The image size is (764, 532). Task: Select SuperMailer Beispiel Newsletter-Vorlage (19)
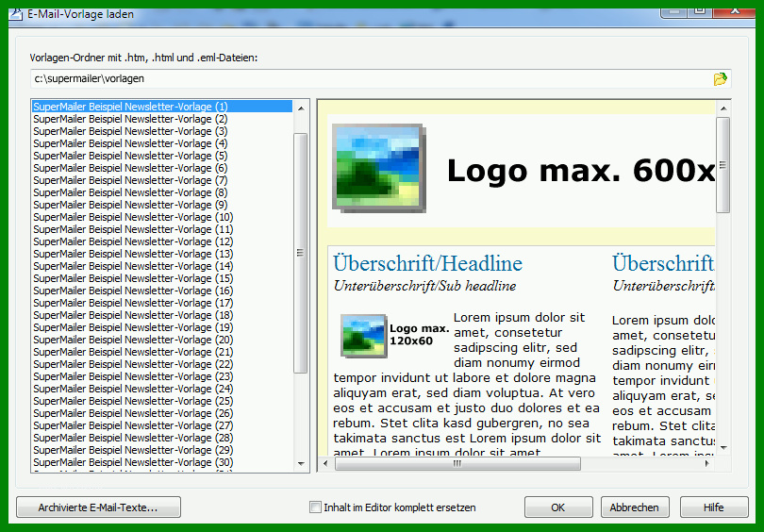coord(162,327)
